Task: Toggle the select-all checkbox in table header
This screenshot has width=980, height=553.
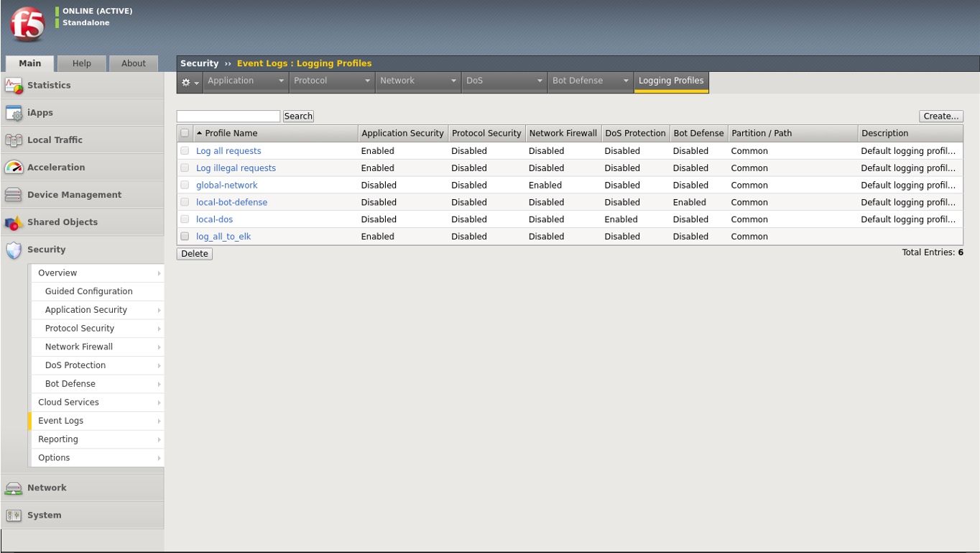Action: 185,133
